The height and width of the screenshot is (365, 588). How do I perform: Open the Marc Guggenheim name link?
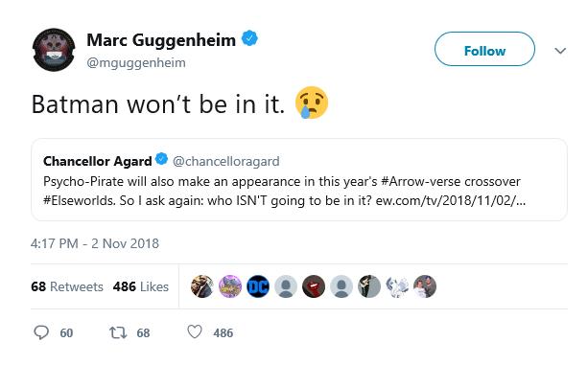click(x=161, y=40)
